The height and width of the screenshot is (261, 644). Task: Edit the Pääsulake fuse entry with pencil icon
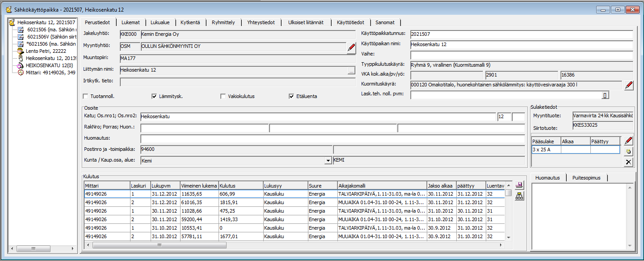[x=628, y=141]
